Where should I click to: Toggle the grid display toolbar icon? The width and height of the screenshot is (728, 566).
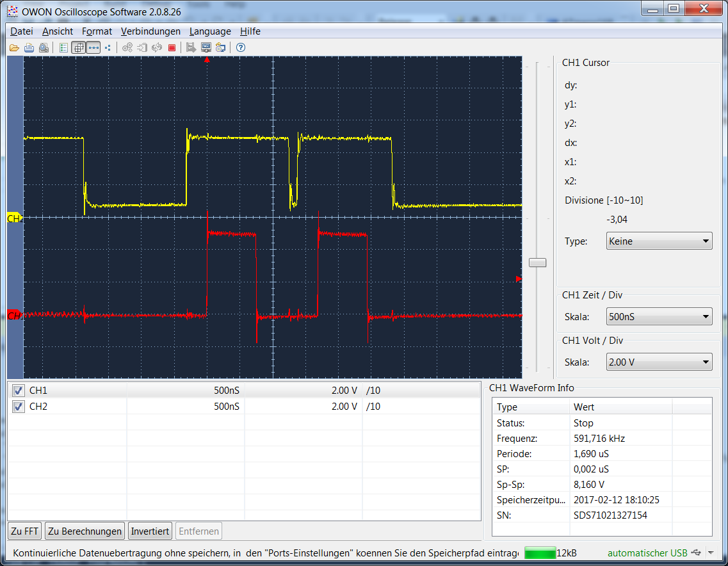point(79,48)
